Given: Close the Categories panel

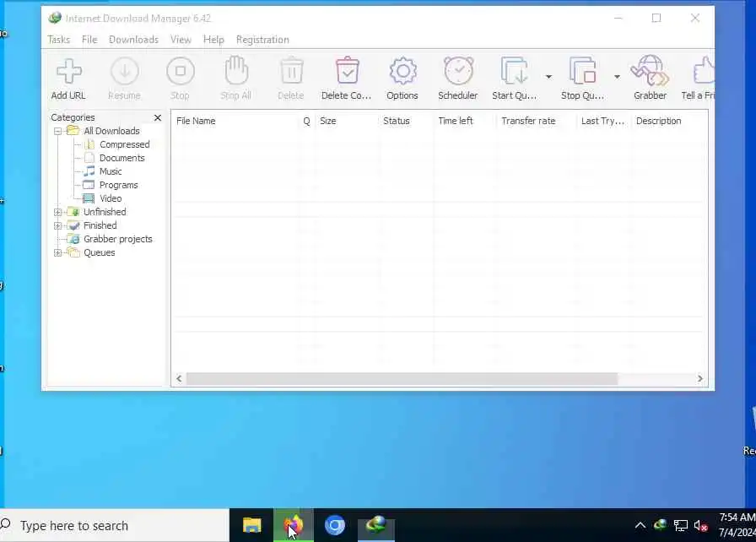Looking at the screenshot, I should coord(158,117).
